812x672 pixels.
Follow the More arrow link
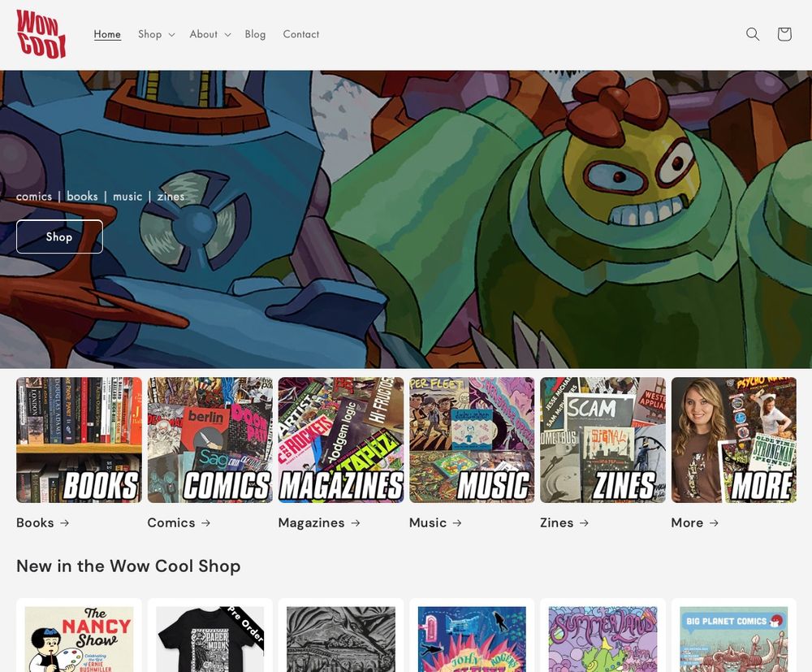coord(695,522)
